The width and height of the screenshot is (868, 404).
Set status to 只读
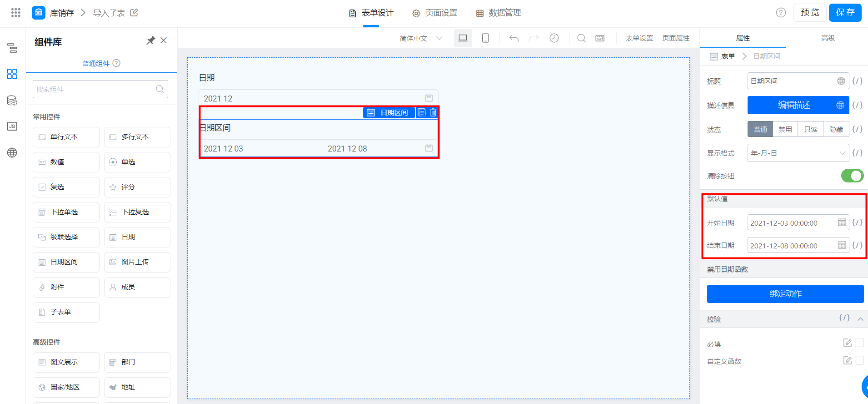(810, 129)
